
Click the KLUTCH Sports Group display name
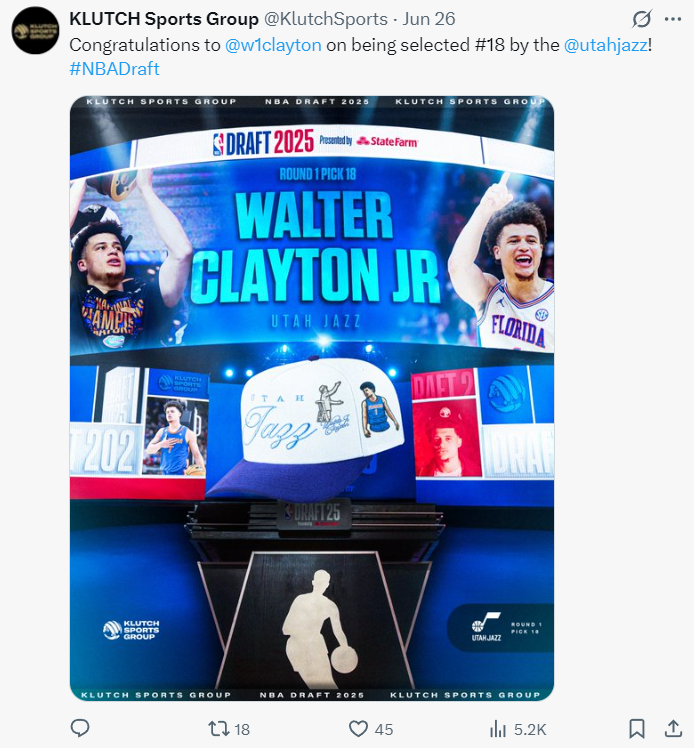[164, 19]
